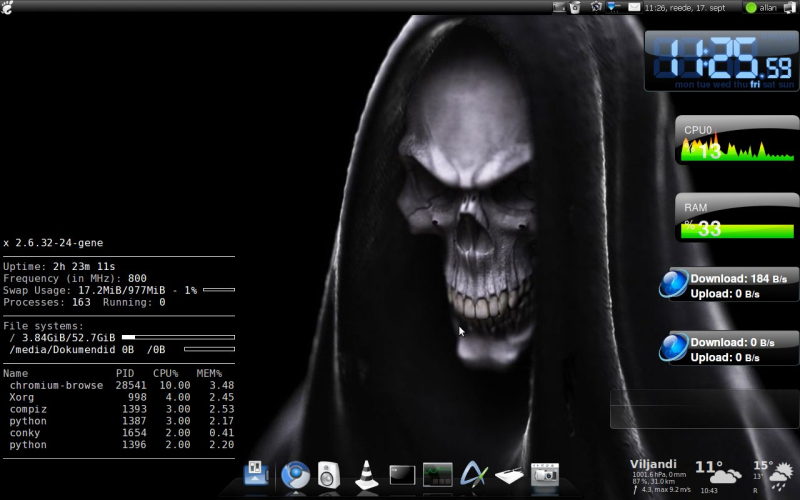Click the 'File systems:' heading

point(43,326)
